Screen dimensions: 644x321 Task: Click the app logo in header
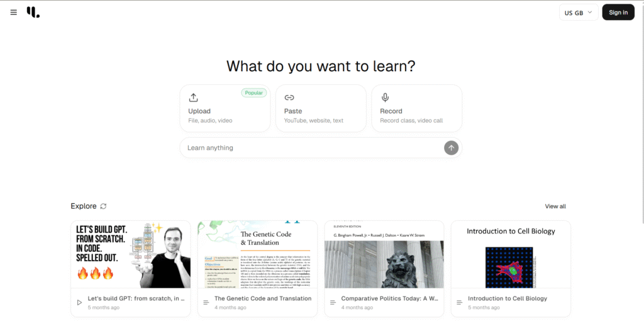tap(33, 13)
